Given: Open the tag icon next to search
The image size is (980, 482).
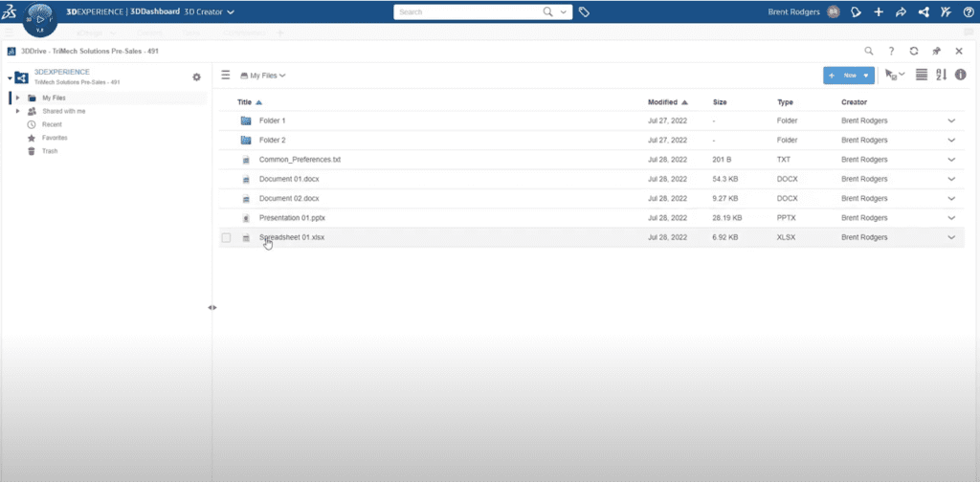Looking at the screenshot, I should [584, 11].
